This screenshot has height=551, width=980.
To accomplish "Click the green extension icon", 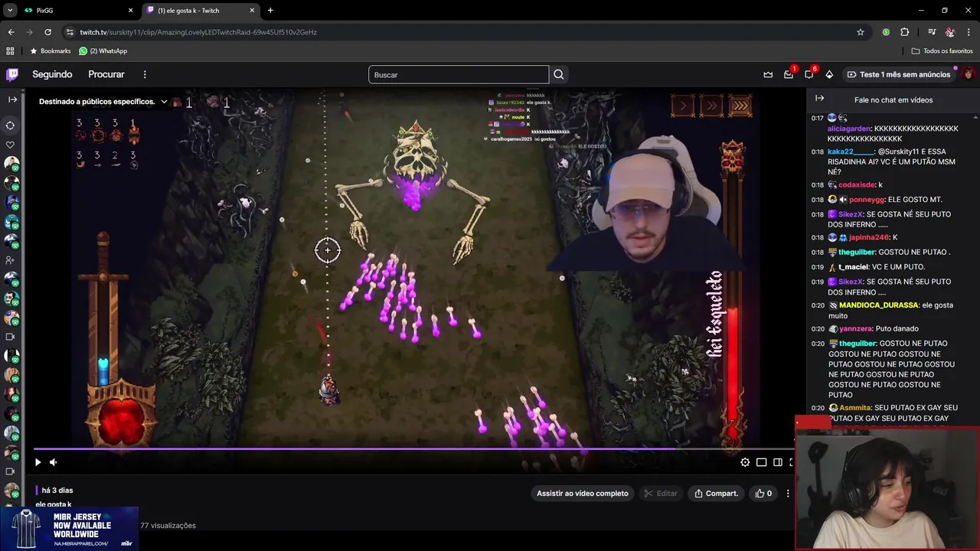I will click(886, 32).
